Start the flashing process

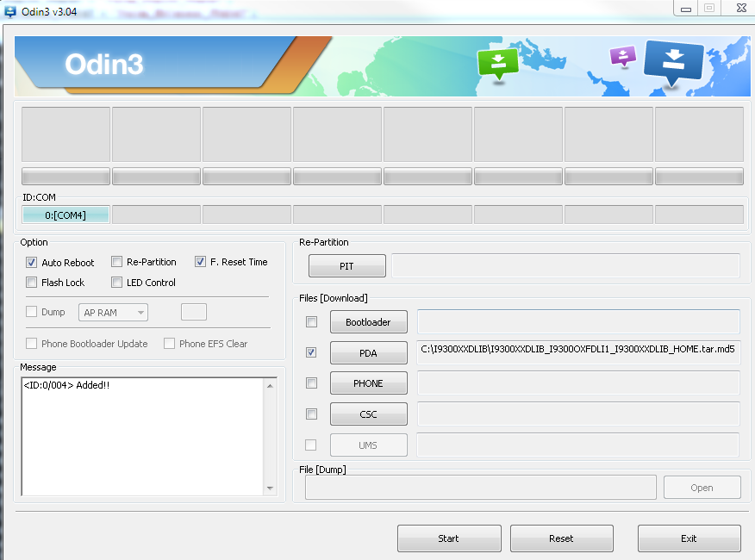click(448, 538)
